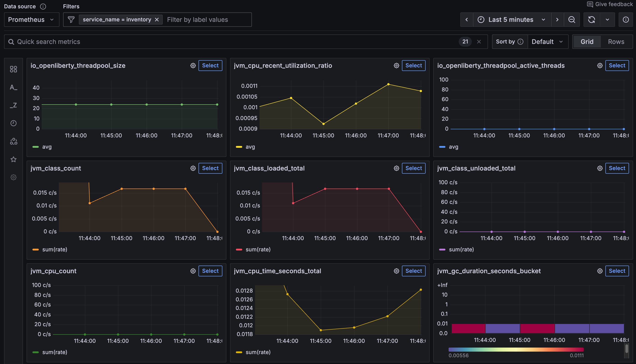This screenshot has height=364, width=636.
Task: Open the Sort by Default dropdown
Action: [548, 41]
